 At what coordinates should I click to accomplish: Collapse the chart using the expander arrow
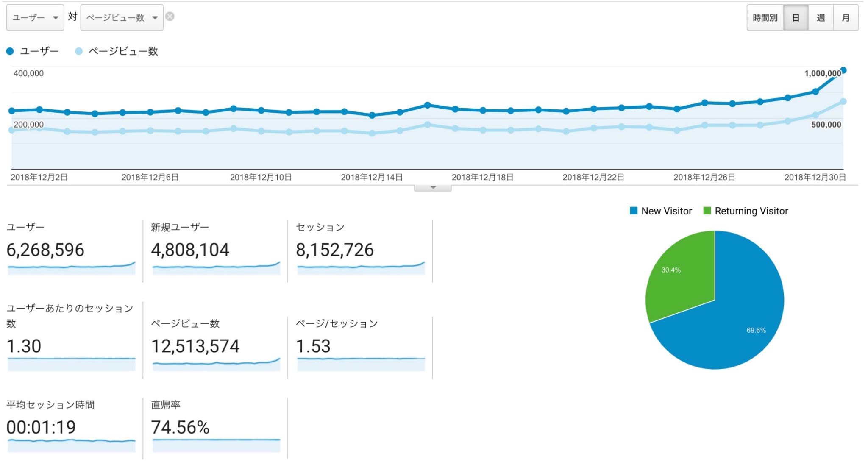click(433, 187)
